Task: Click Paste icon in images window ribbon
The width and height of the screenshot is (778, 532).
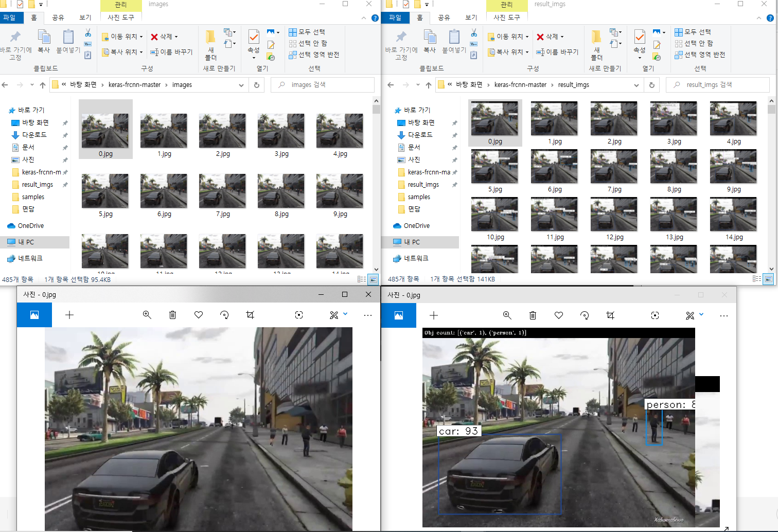Action: coord(68,41)
